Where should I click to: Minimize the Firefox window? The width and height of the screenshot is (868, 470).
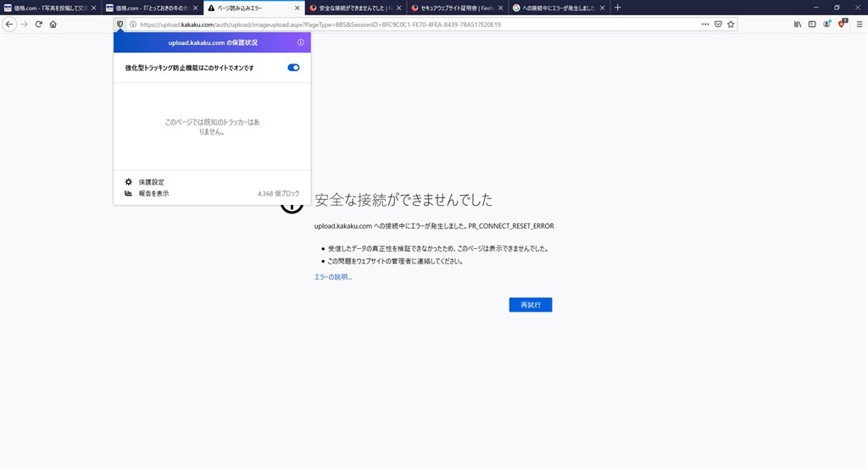(816, 8)
